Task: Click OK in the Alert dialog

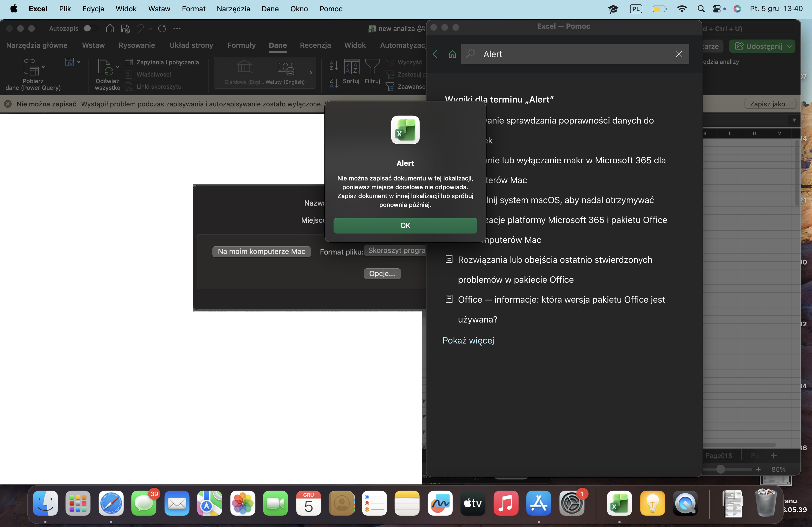Action: (405, 225)
